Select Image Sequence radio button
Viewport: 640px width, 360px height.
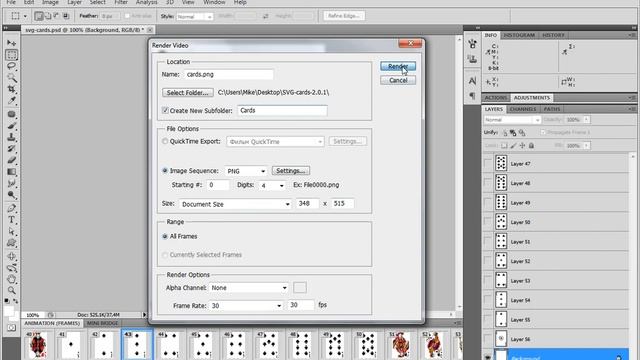[x=165, y=171]
